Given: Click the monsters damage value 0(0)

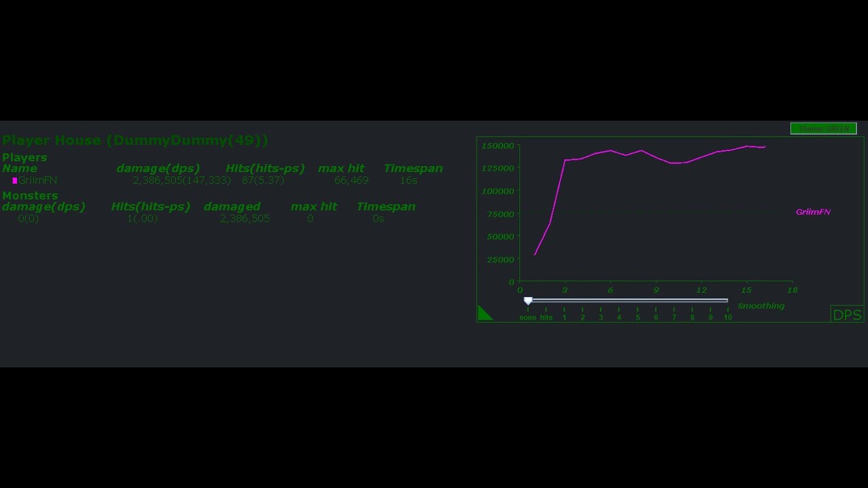Looking at the screenshot, I should click(x=28, y=218).
